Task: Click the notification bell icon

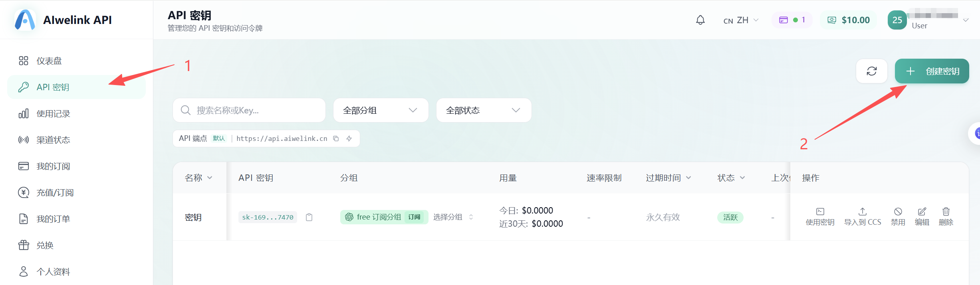Action: (x=700, y=20)
